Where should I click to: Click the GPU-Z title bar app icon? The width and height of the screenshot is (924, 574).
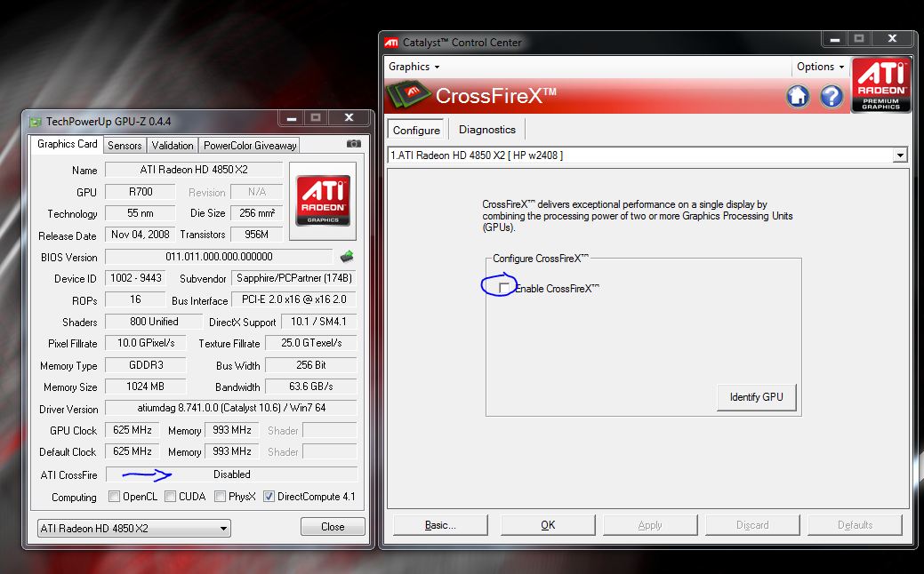click(36, 121)
